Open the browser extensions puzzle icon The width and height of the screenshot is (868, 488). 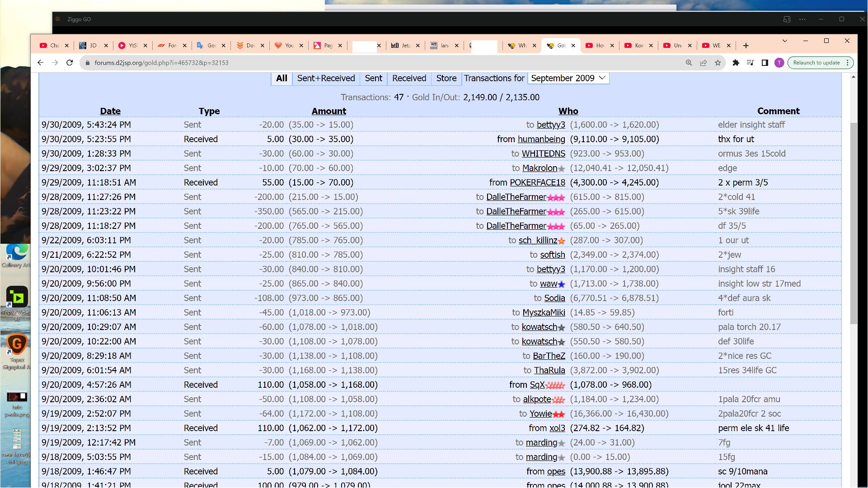[x=736, y=63]
